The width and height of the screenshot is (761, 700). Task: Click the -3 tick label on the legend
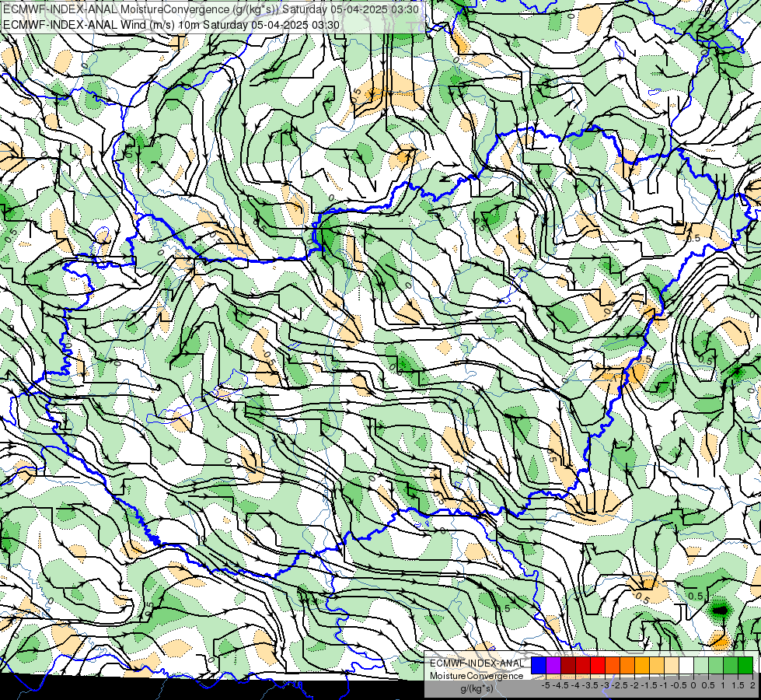pos(606,685)
